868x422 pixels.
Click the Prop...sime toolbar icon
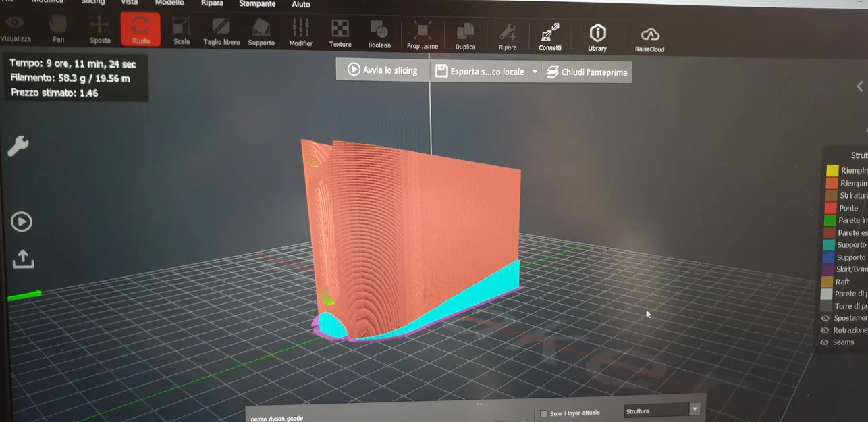coord(423,34)
